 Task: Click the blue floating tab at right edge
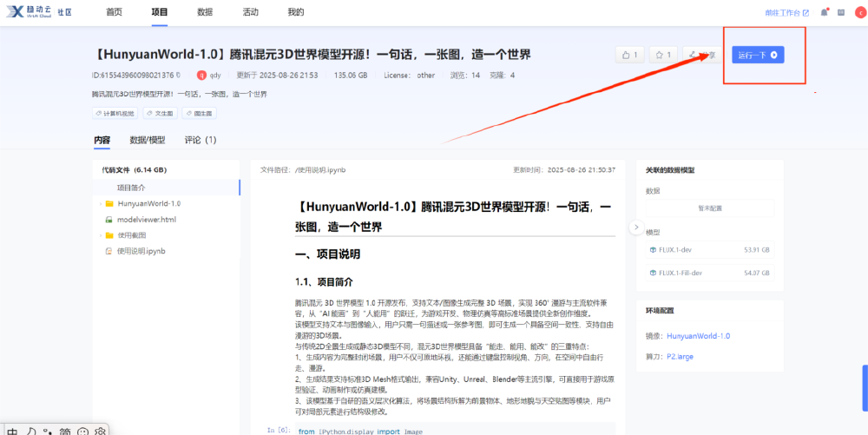tap(865, 388)
